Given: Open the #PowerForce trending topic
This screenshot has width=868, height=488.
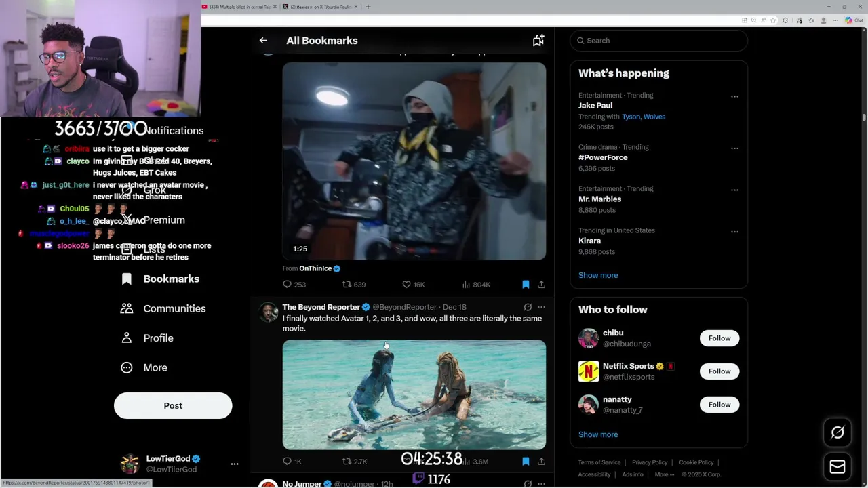Looking at the screenshot, I should pyautogui.click(x=603, y=157).
